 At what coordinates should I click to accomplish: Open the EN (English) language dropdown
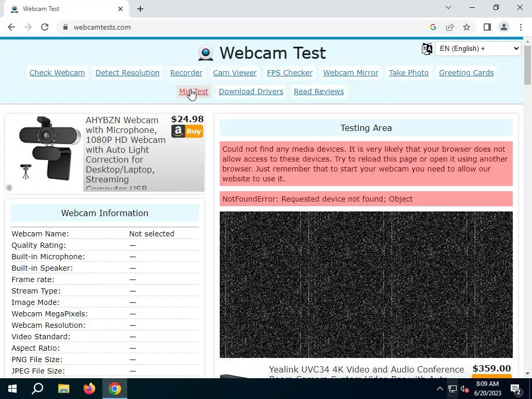[478, 48]
